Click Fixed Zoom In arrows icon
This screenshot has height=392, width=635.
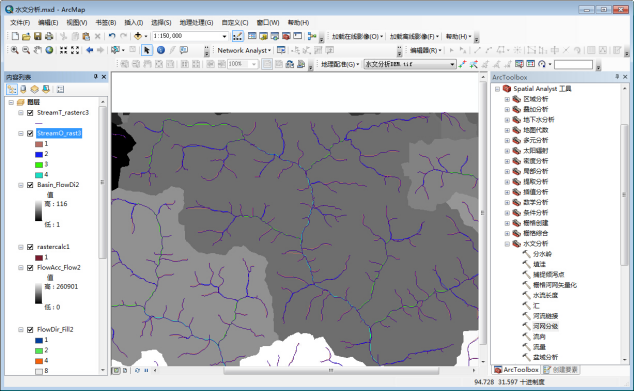(x=64, y=50)
